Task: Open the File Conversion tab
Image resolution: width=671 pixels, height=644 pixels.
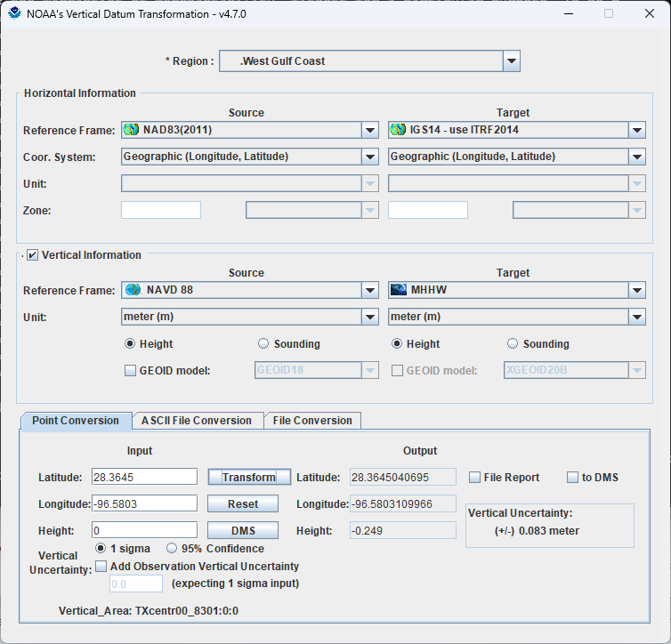Action: 312,421
